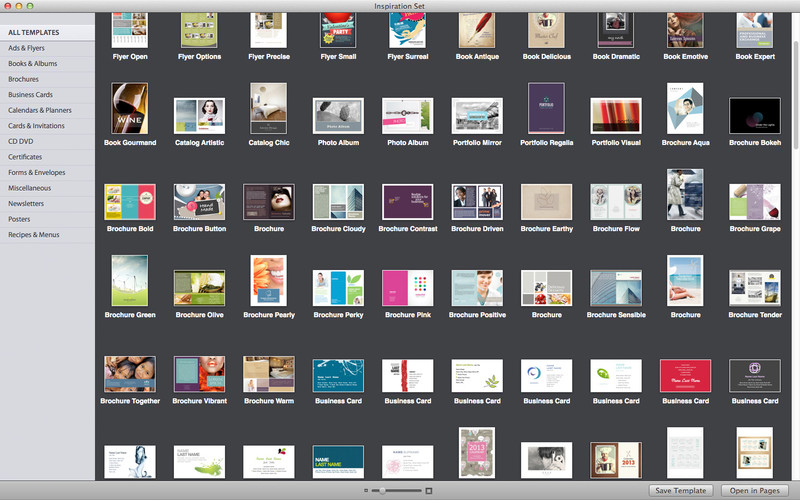Image resolution: width=800 pixels, height=500 pixels.
Task: Select the Brochure Earthy template
Action: (547, 201)
